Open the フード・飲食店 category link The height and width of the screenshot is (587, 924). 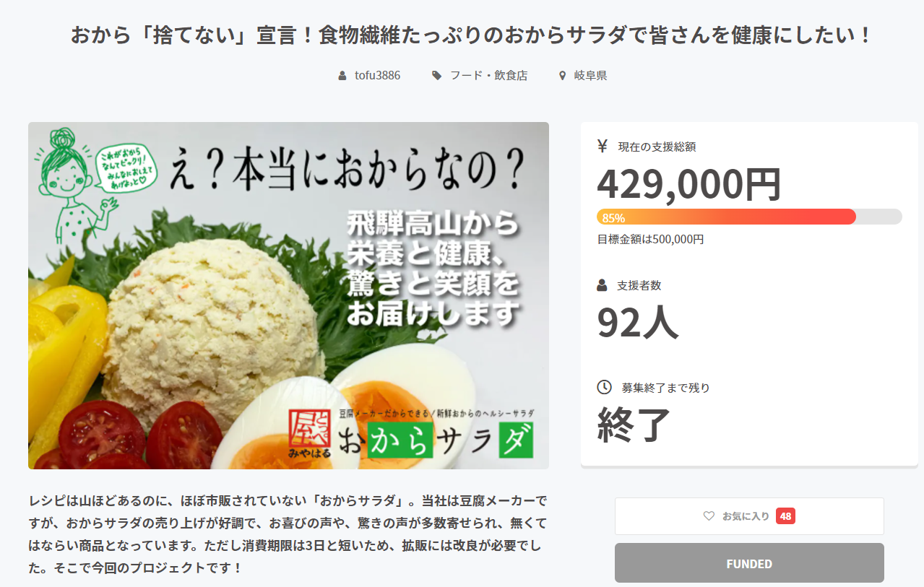point(488,76)
